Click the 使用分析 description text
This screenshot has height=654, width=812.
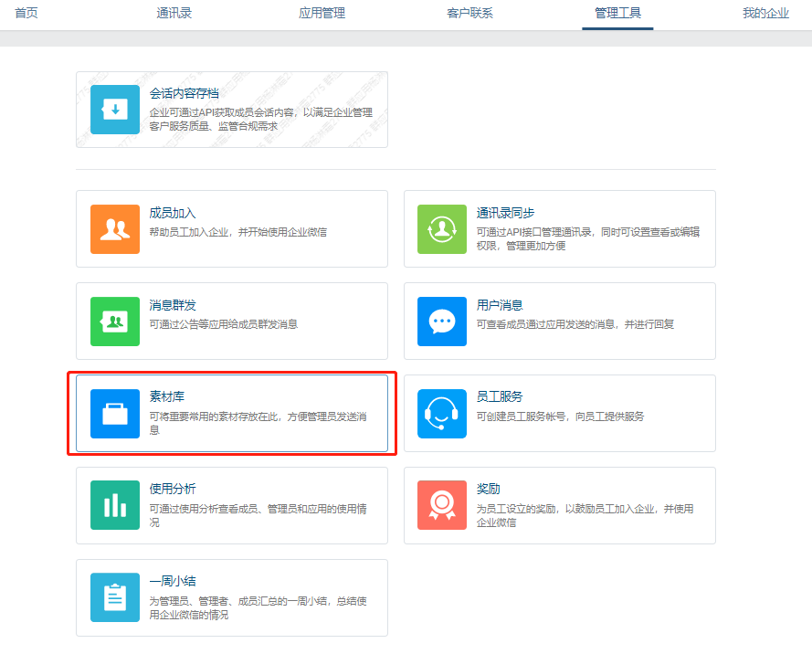(258, 515)
